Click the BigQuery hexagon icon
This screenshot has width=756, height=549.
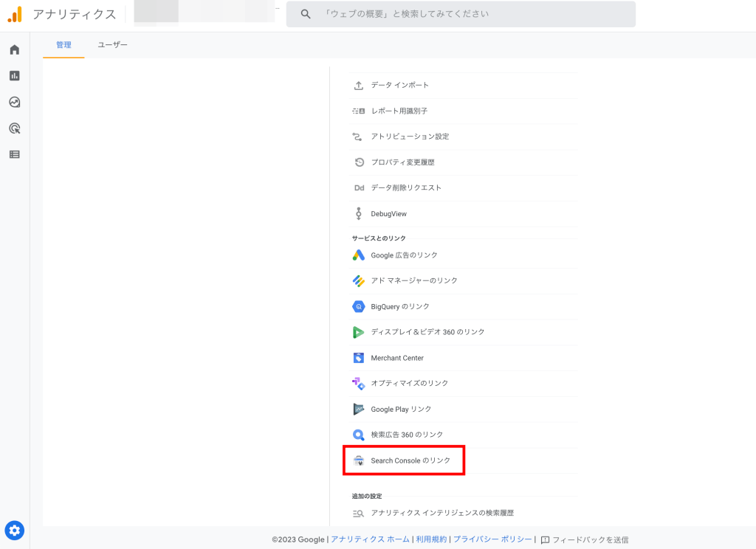[358, 306]
